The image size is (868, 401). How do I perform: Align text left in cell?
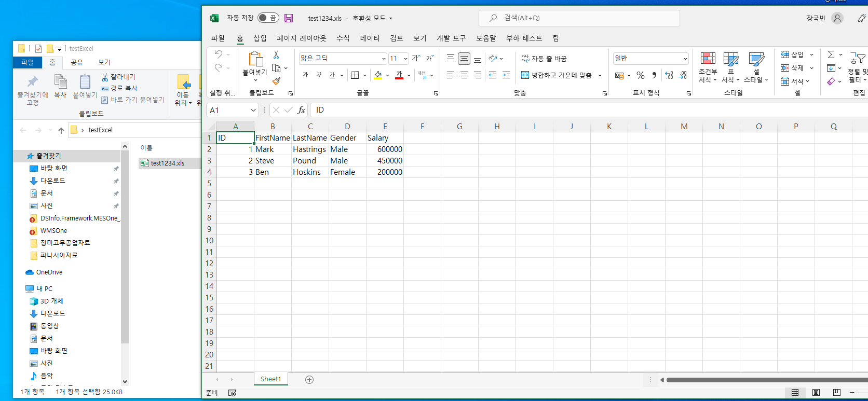point(451,75)
